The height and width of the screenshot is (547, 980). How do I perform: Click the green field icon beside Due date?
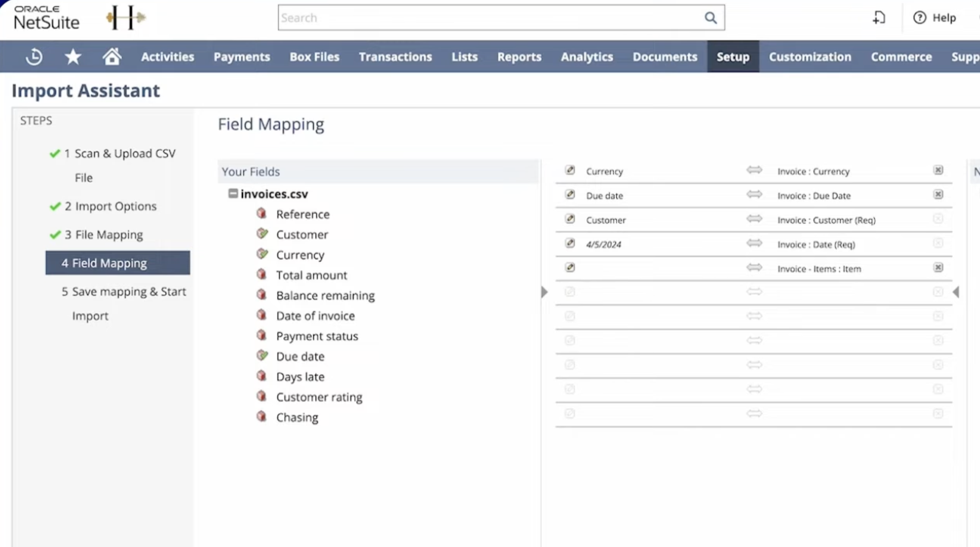tap(262, 355)
